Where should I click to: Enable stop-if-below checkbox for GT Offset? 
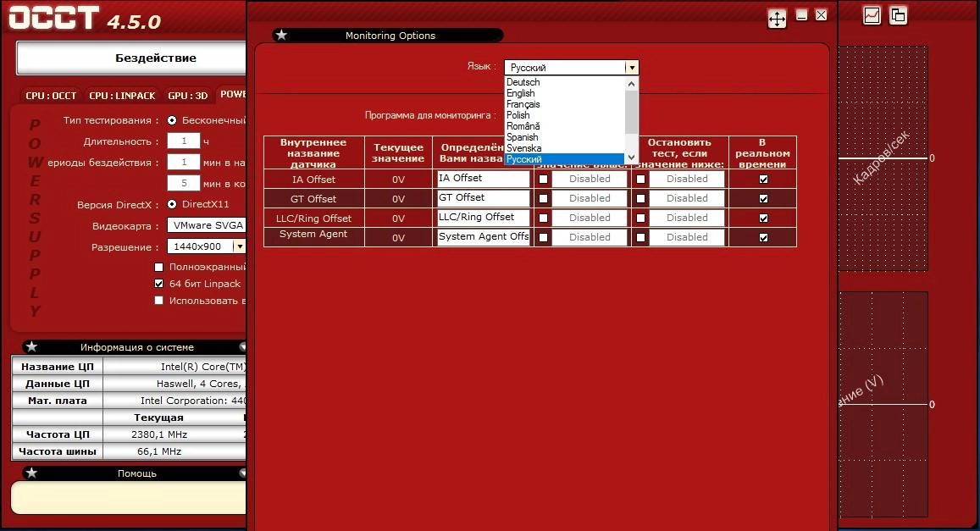(x=640, y=199)
